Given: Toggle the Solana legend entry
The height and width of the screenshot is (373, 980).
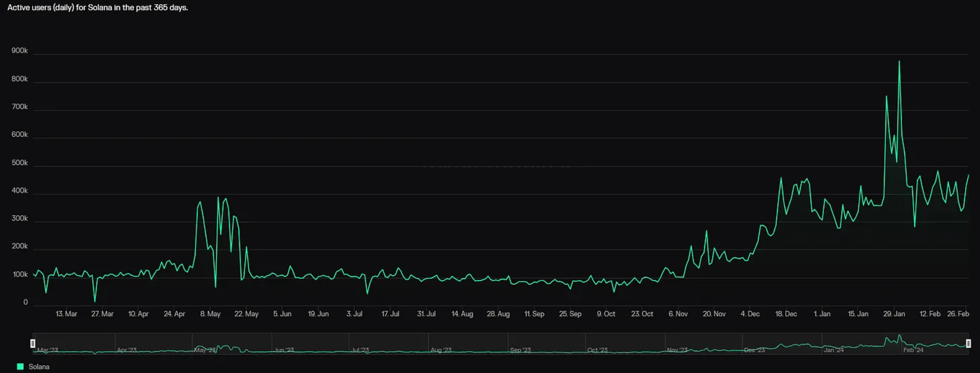Looking at the screenshot, I should point(34,366).
